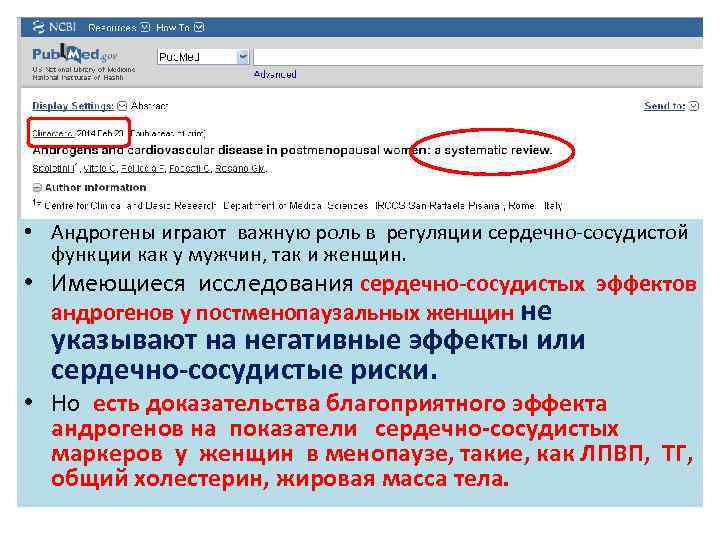The image size is (720, 540).
Task: Open the Advanced search link
Action: tap(275, 74)
